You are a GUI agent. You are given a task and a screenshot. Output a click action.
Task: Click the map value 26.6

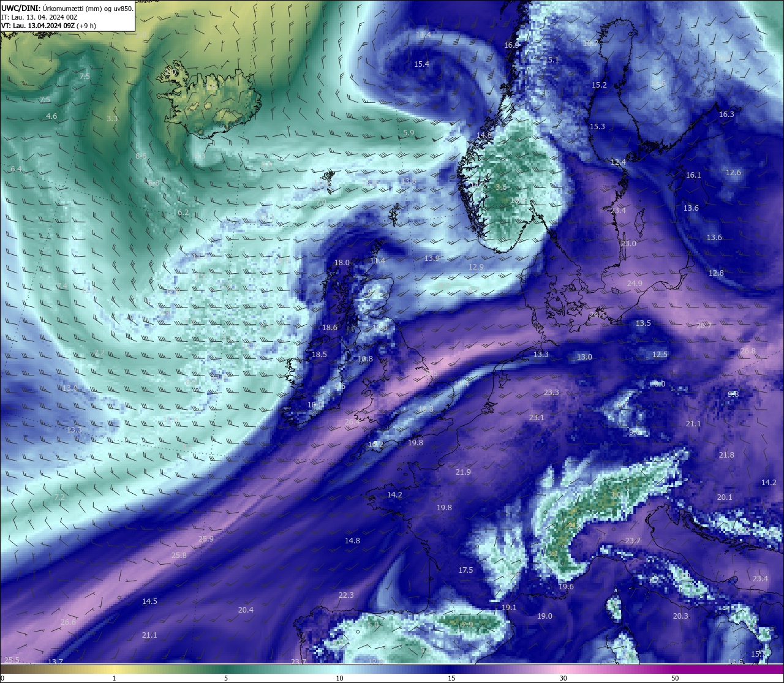click(x=68, y=622)
